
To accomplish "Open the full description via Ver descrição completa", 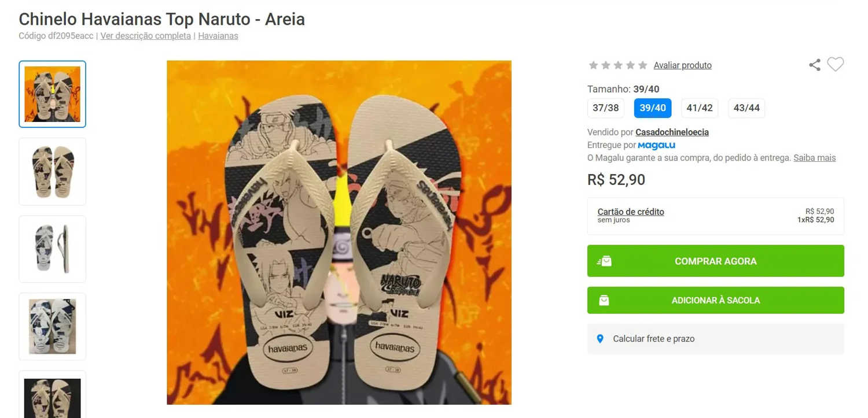I will click(145, 36).
